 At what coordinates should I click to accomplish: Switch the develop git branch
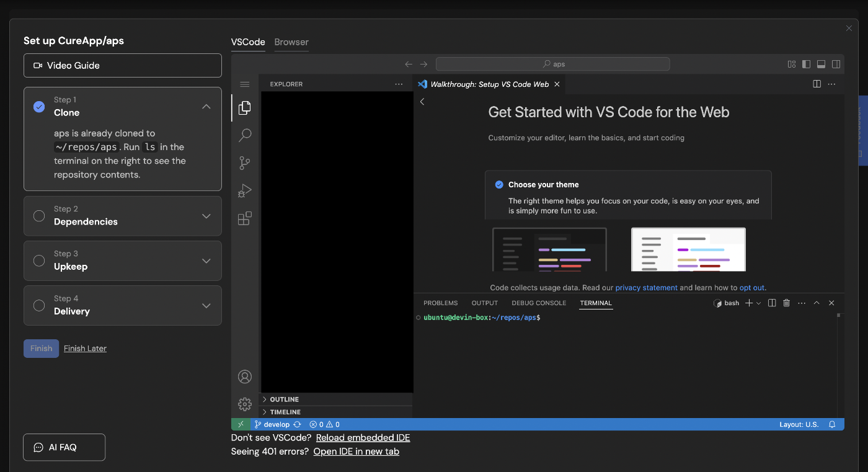(x=272, y=424)
